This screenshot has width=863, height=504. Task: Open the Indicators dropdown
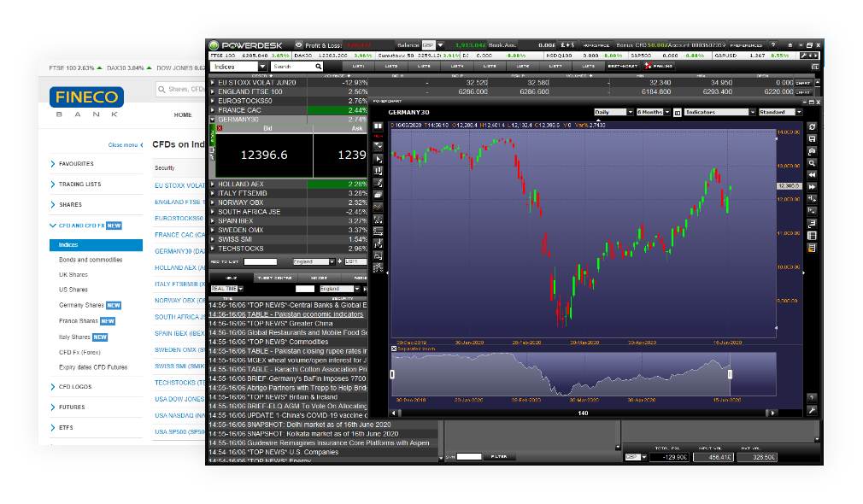pos(720,112)
